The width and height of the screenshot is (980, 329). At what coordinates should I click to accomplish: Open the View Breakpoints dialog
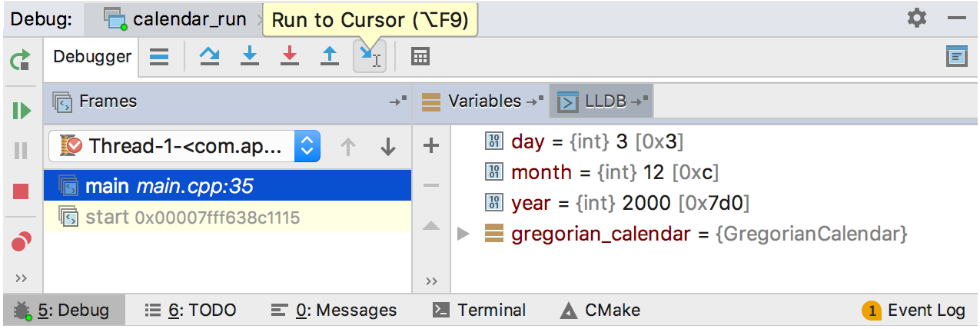pos(21,242)
